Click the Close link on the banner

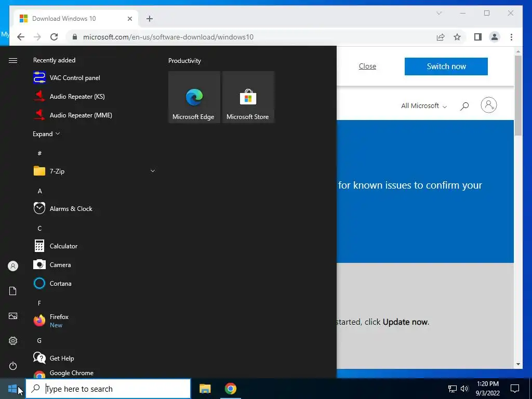[367, 66]
